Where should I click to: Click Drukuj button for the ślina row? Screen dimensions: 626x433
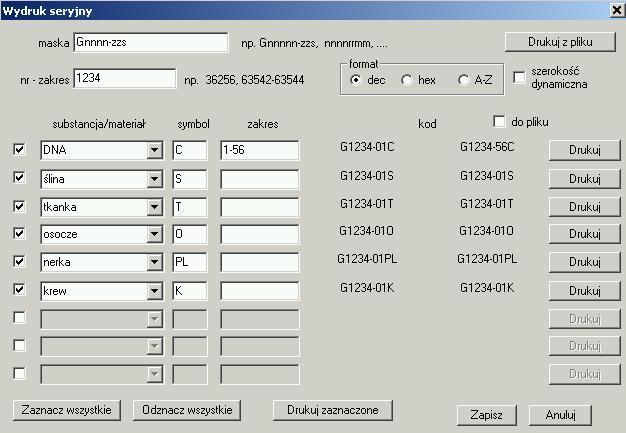(584, 178)
